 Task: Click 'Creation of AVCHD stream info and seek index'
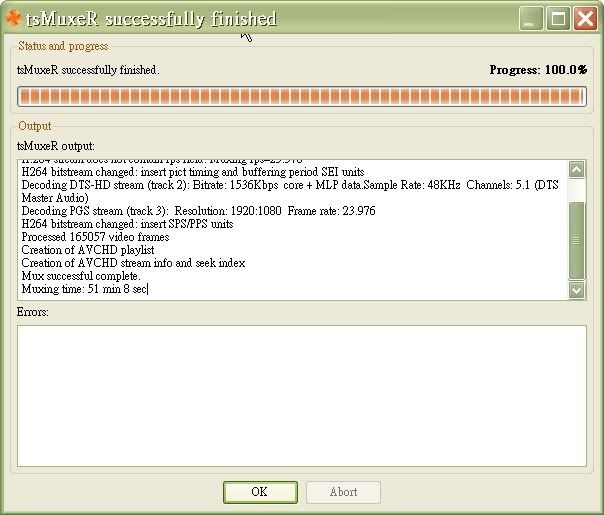133,263
